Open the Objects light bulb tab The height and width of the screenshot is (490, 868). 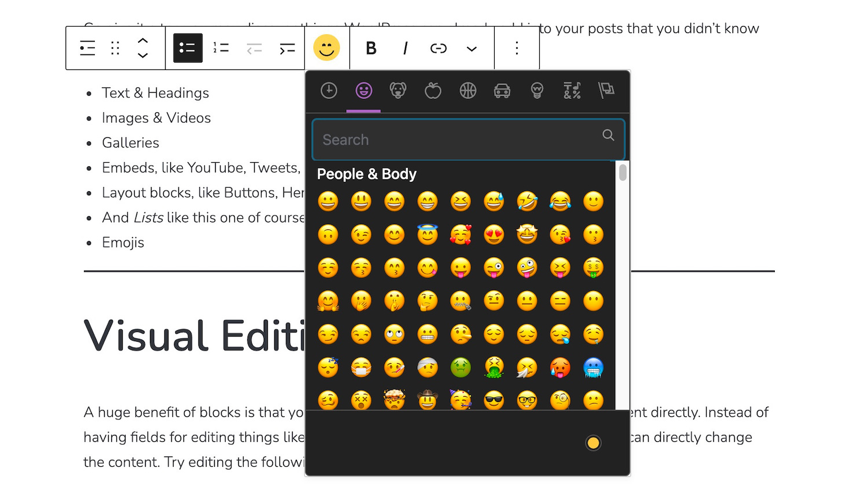(x=537, y=91)
